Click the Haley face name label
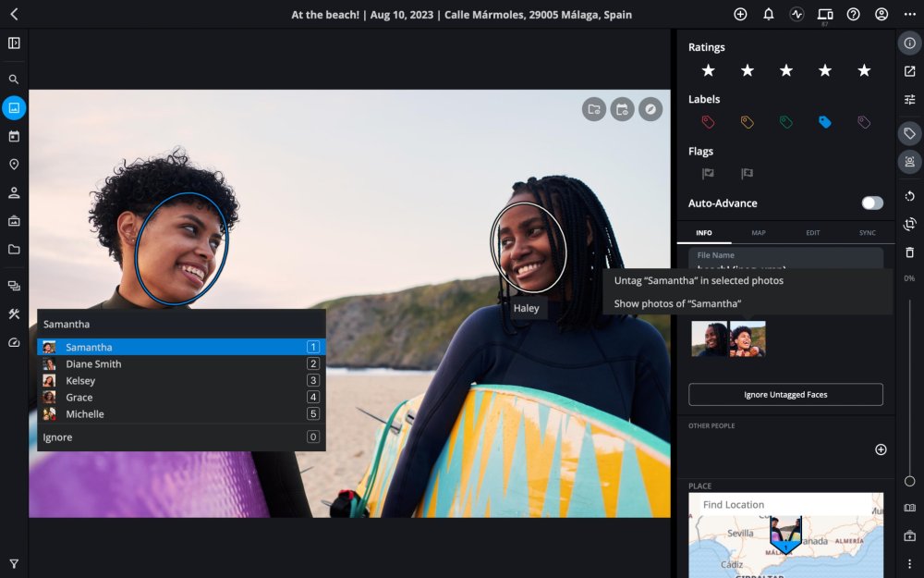This screenshot has width=924, height=578. (527, 309)
